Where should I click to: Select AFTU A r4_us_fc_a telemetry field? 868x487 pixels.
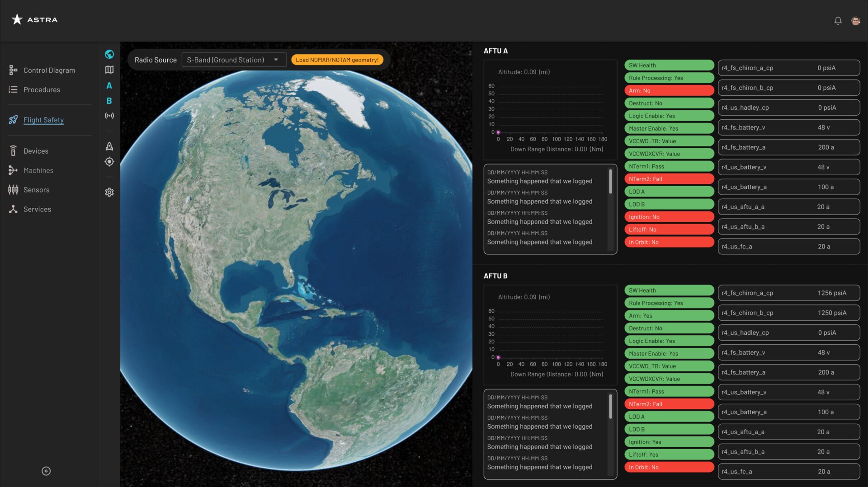coord(789,247)
